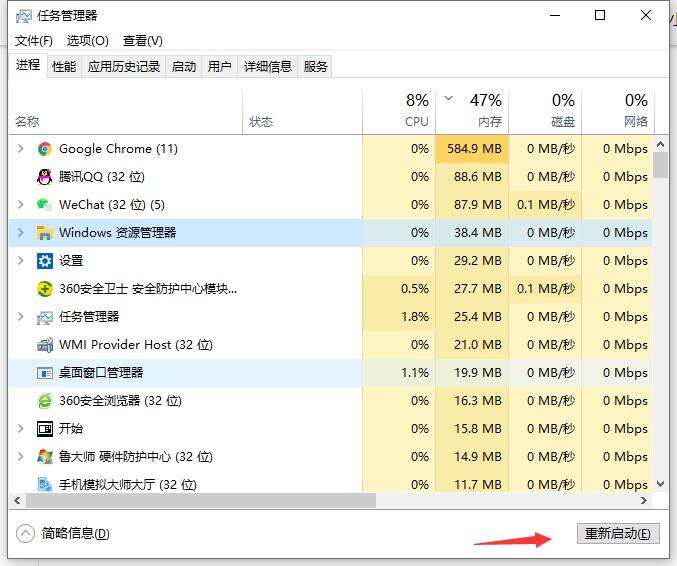This screenshot has height=566, width=677.
Task: Expand the Google Chrome process group
Action: [x=20, y=149]
